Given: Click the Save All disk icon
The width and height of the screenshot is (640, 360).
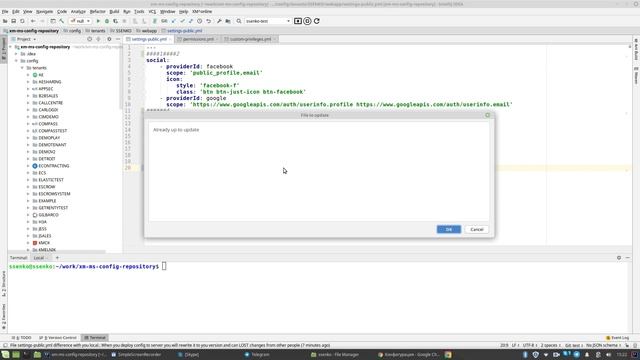Looking at the screenshot, I should click(13, 21).
